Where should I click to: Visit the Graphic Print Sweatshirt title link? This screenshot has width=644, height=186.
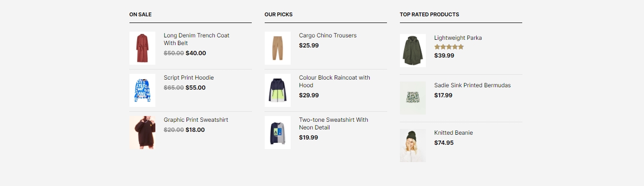click(196, 120)
